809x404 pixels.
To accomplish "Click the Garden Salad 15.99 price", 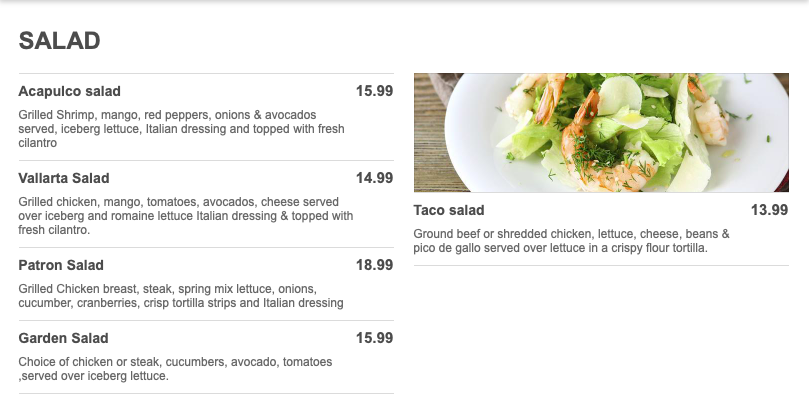I will pyautogui.click(x=374, y=338).
